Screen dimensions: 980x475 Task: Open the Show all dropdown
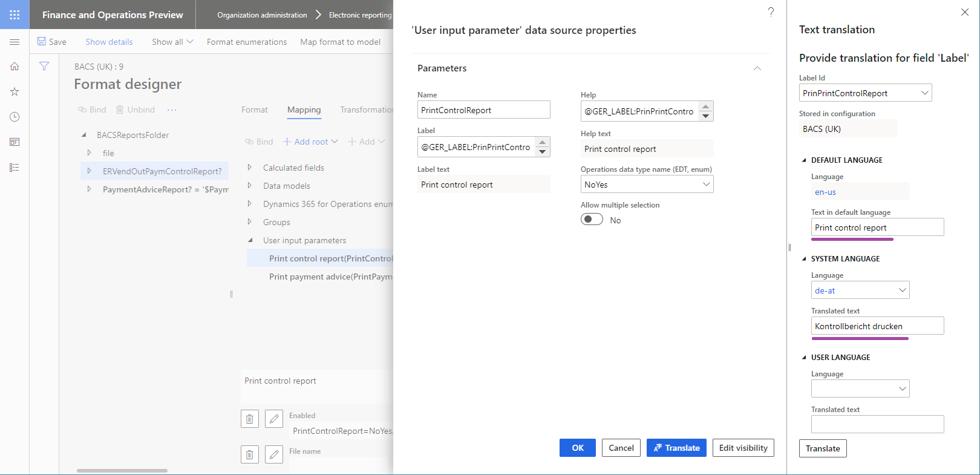pos(172,42)
